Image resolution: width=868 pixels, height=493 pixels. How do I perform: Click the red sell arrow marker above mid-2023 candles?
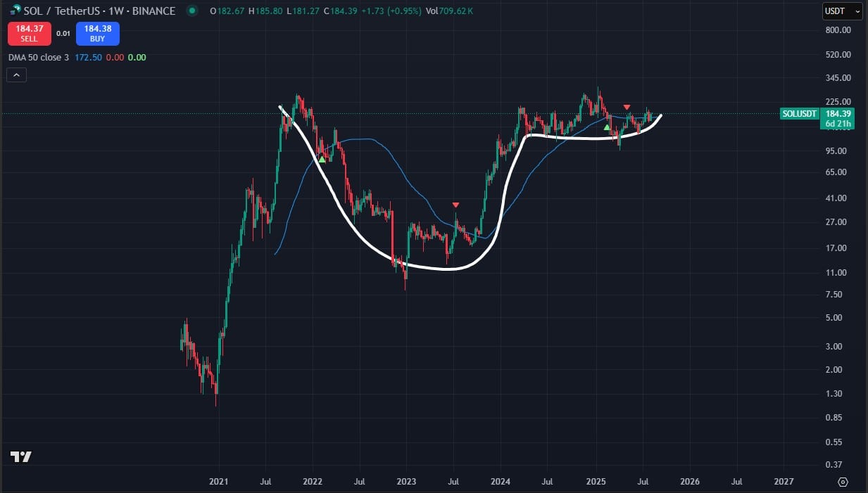coord(455,205)
